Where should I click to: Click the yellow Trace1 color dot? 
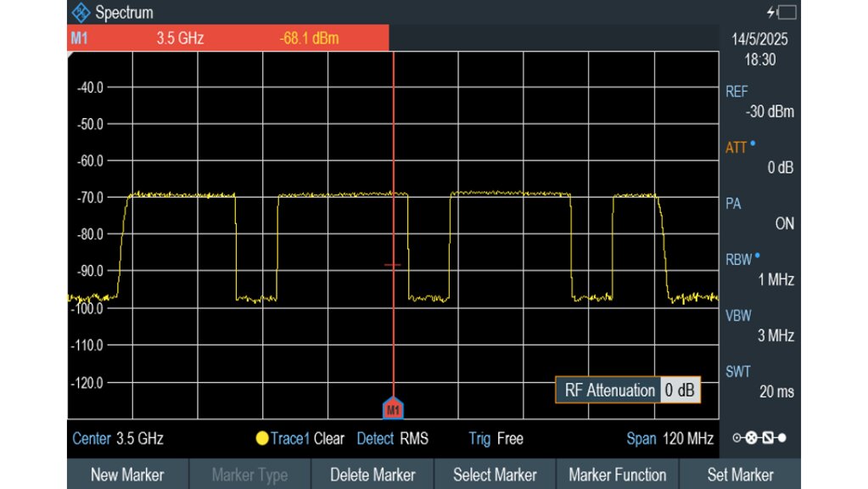[262, 439]
